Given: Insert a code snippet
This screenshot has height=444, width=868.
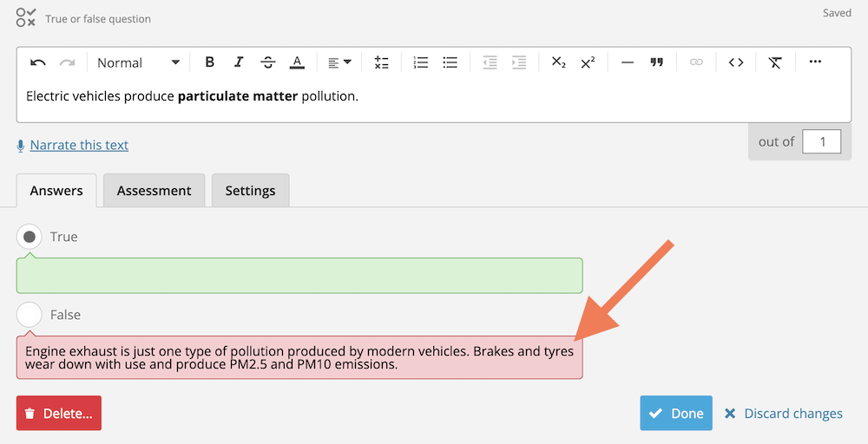Looking at the screenshot, I should [736, 62].
